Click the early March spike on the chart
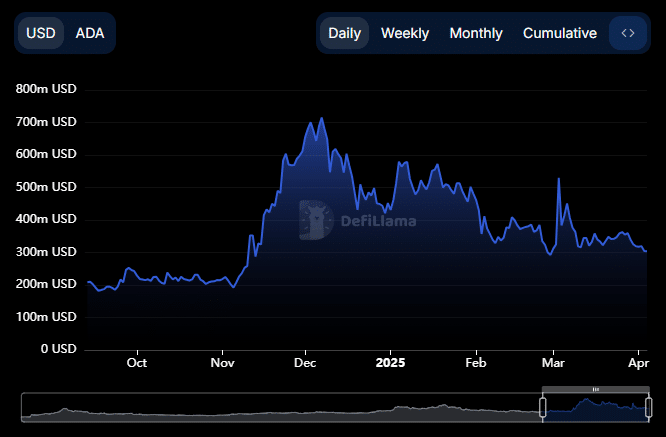This screenshot has height=437, width=666. (x=558, y=180)
